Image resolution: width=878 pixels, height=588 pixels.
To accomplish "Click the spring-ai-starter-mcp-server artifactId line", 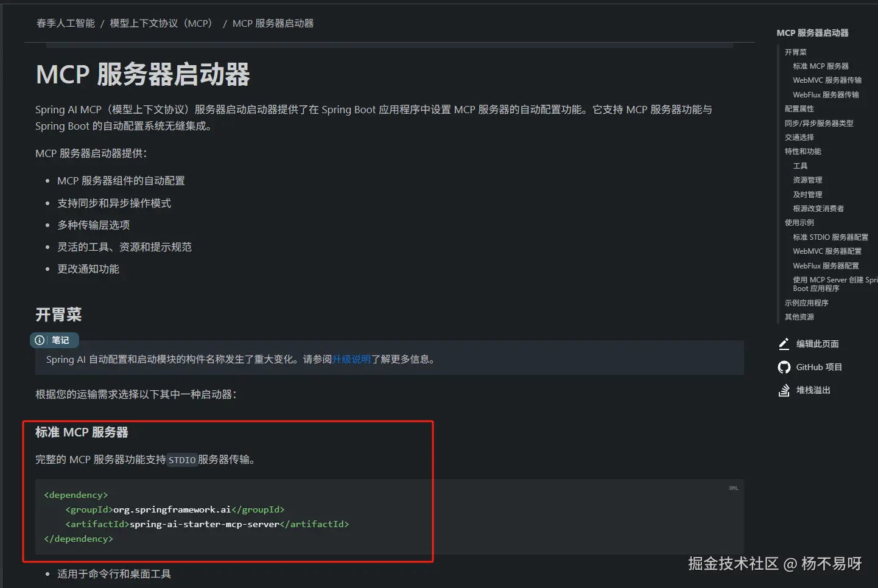I will click(207, 524).
